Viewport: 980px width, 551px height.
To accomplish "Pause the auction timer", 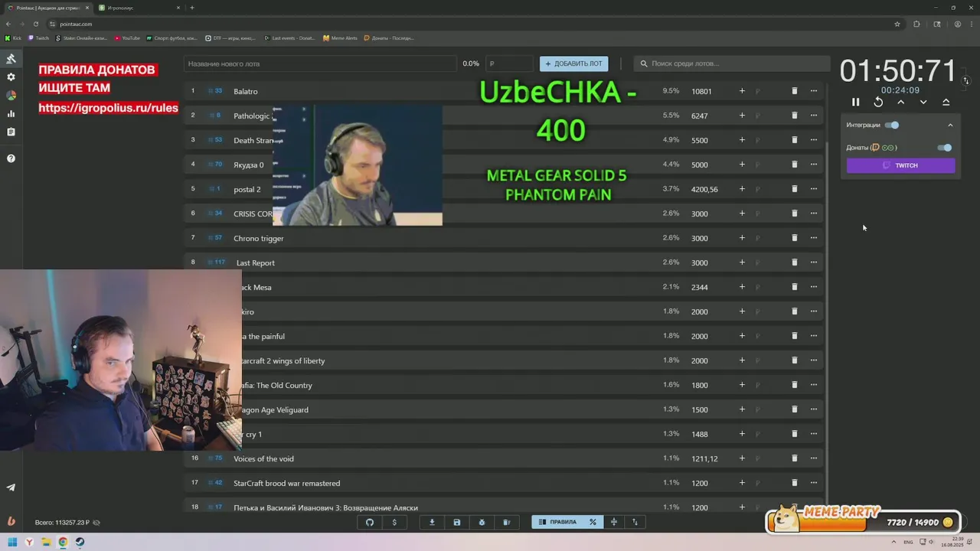I will pos(856,102).
